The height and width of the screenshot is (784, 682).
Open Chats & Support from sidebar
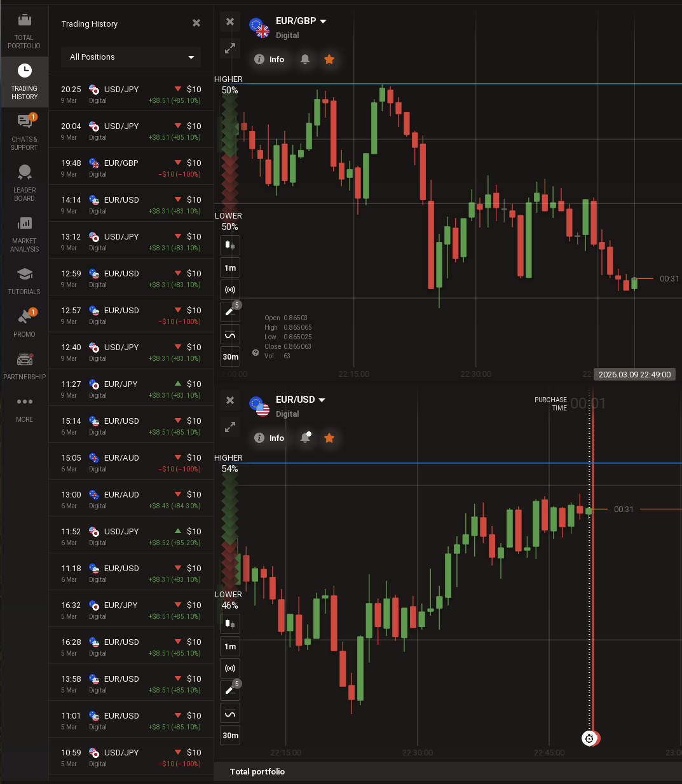click(24, 132)
